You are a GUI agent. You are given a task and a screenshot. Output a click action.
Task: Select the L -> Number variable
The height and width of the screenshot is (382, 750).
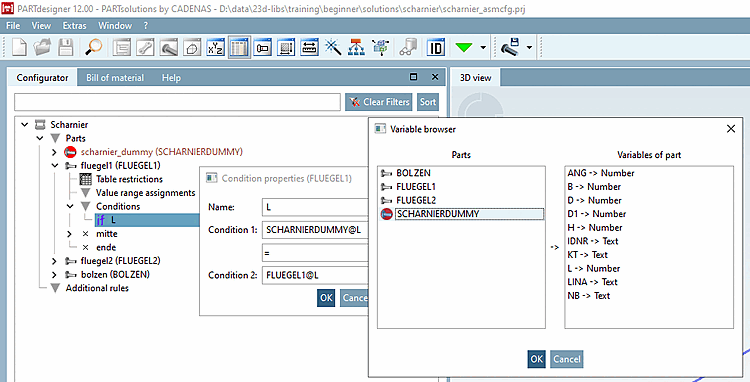click(593, 269)
